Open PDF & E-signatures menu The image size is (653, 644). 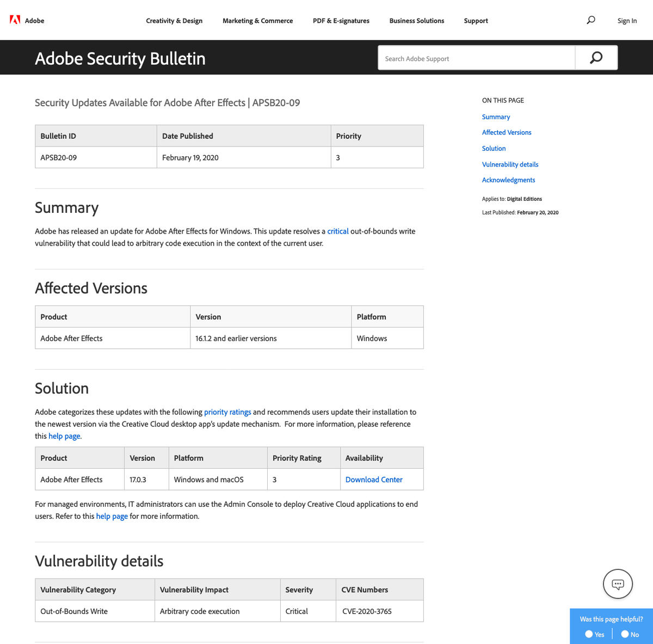coord(341,21)
